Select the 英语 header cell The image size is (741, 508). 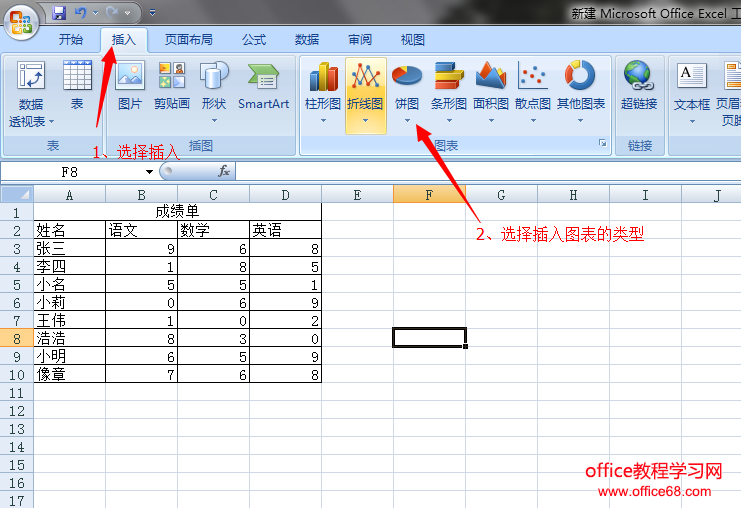[285, 230]
